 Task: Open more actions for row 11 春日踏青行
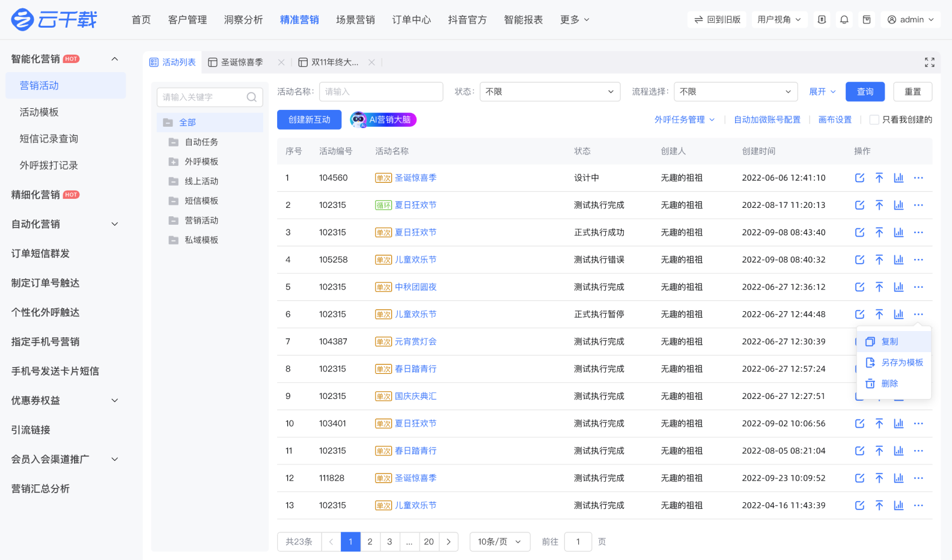point(918,451)
